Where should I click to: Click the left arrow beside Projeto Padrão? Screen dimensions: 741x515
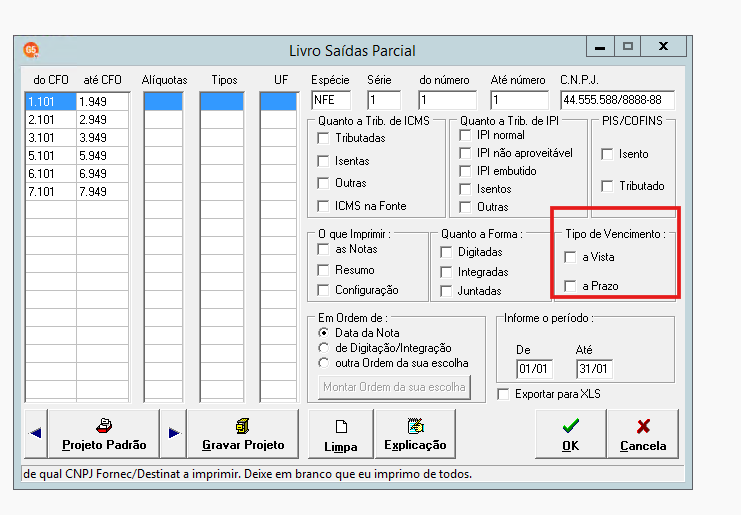coord(36,433)
